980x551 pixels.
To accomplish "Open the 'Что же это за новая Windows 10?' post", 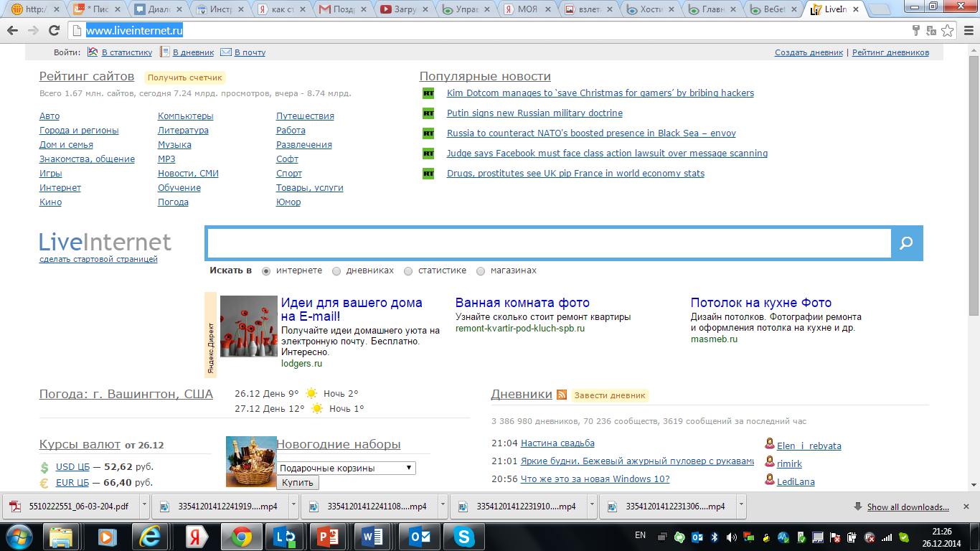I will coord(595,479).
